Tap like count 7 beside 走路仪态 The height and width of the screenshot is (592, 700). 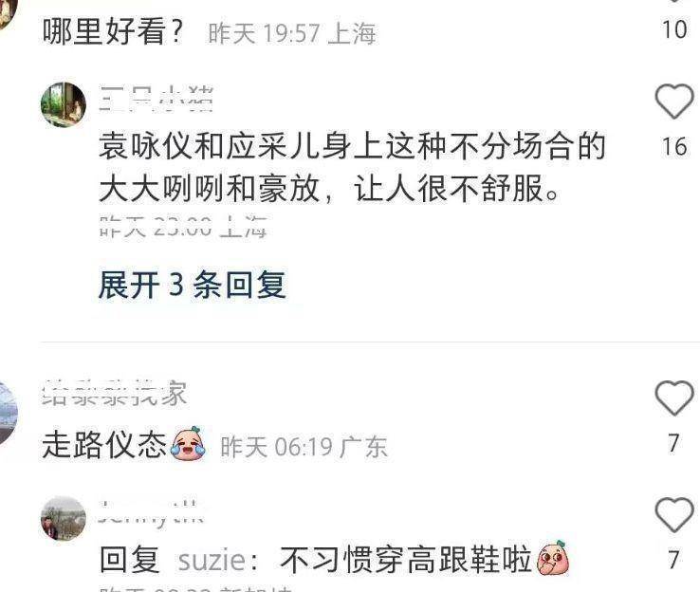(x=674, y=443)
